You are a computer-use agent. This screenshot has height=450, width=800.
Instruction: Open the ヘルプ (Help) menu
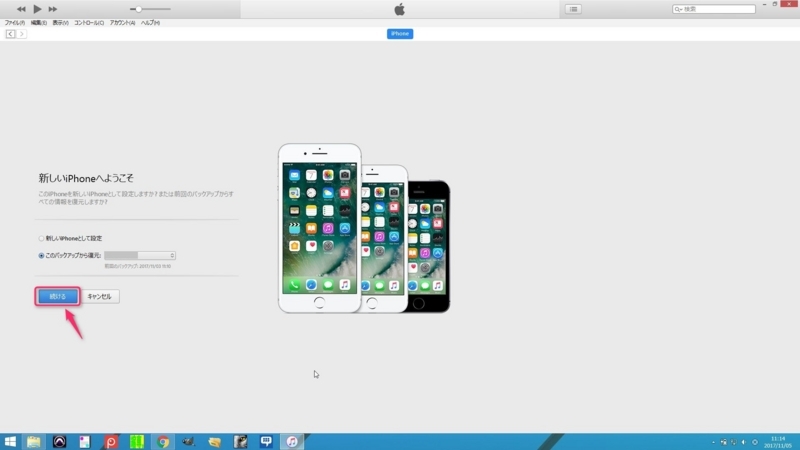[150, 22]
